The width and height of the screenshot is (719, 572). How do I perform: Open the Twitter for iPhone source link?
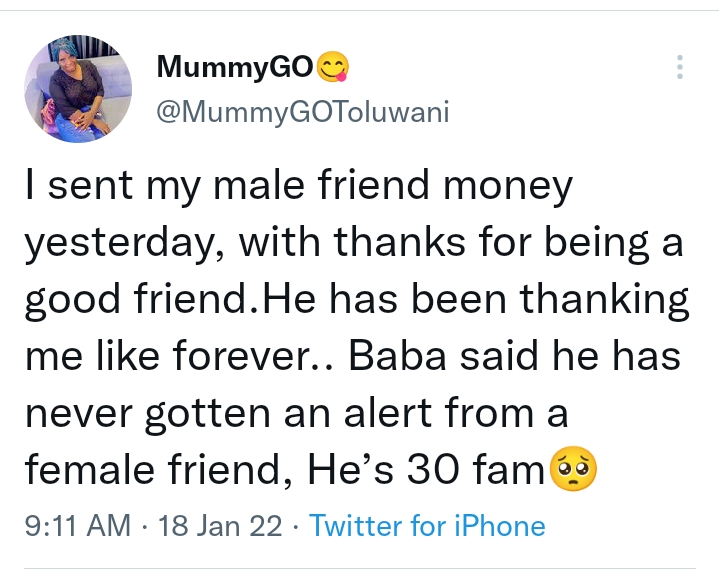click(x=428, y=527)
